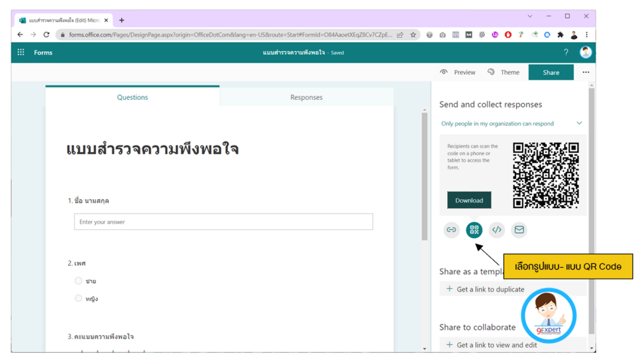
Task: Stay on the Questions tab
Action: click(132, 97)
